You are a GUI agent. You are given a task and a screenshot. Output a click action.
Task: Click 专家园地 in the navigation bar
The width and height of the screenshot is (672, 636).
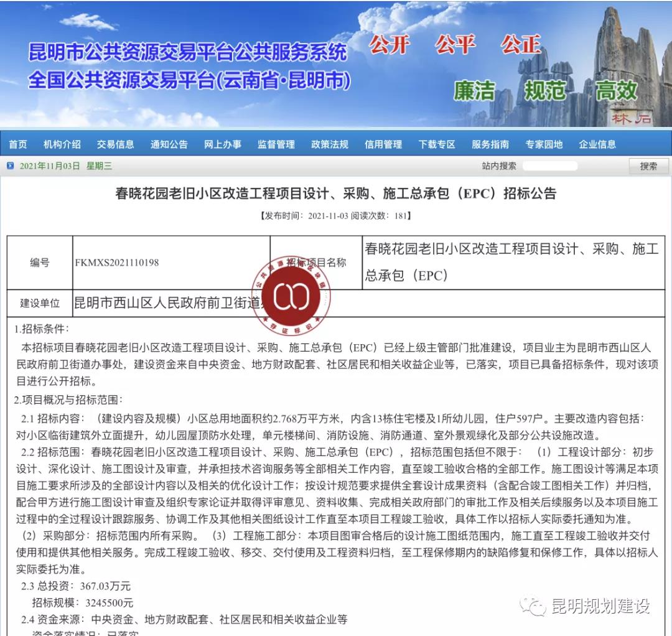point(544,144)
